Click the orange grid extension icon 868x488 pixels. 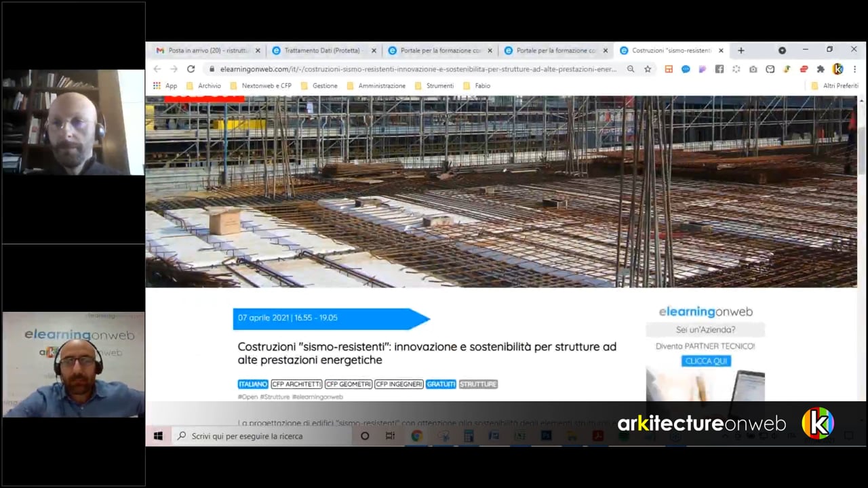pyautogui.click(x=669, y=69)
